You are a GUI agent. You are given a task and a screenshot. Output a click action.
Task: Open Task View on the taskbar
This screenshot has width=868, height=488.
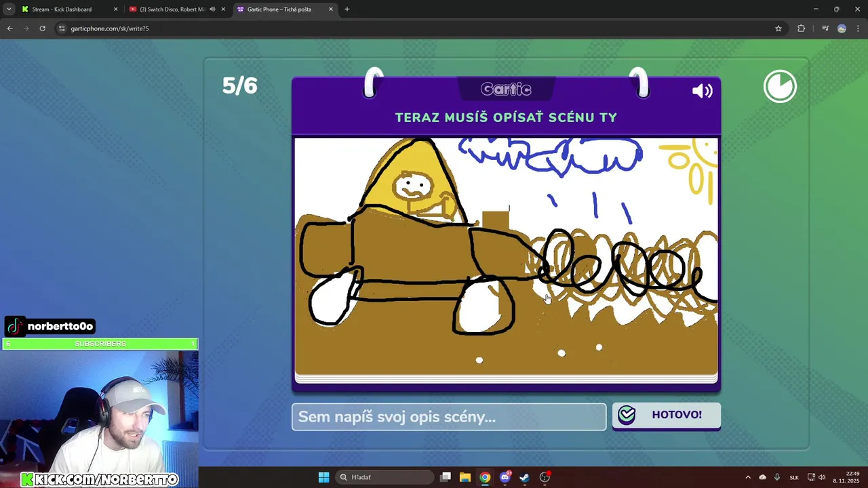click(446, 477)
